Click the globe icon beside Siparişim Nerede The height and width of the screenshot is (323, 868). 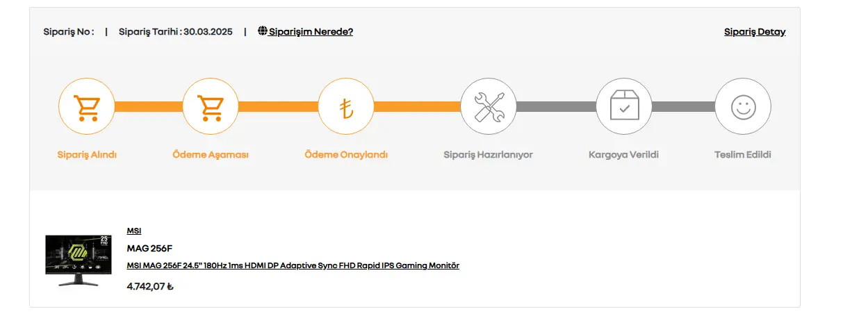(263, 31)
